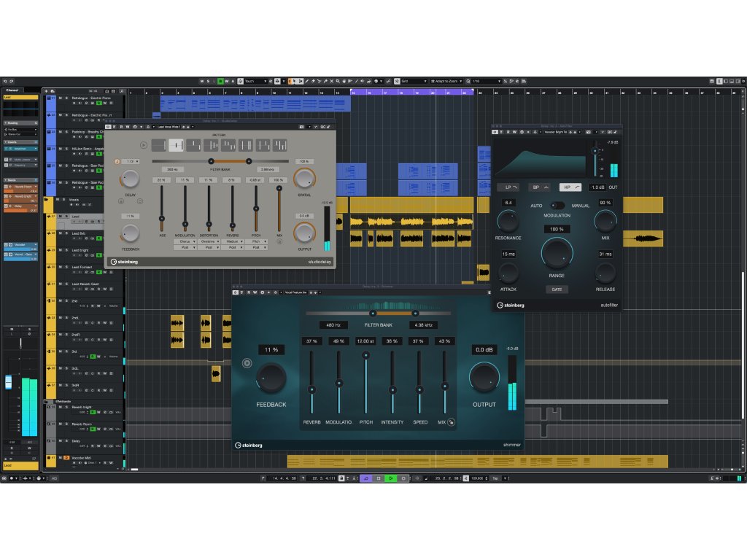The image size is (747, 560).
Task: Solo the HALion Sonic track
Action: coord(66,149)
